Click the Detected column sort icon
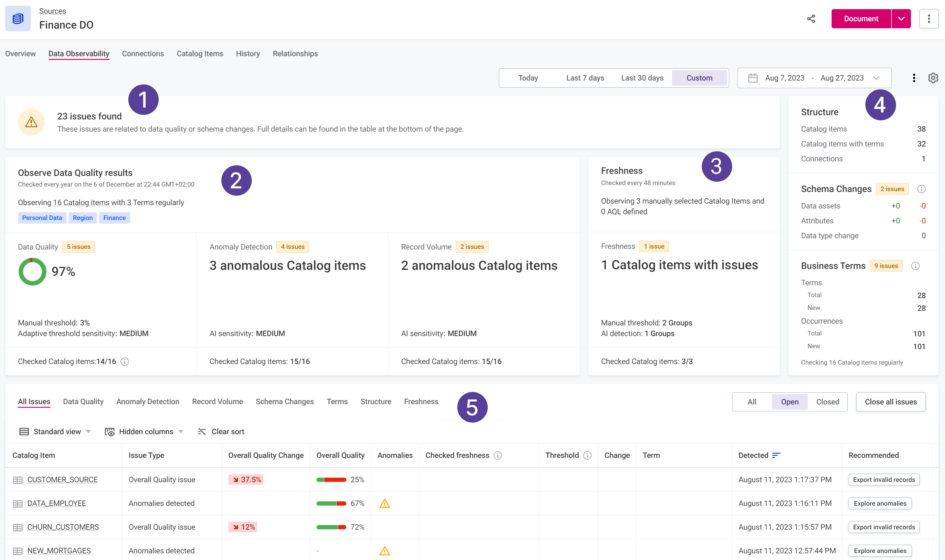This screenshot has width=945, height=560. tap(776, 455)
